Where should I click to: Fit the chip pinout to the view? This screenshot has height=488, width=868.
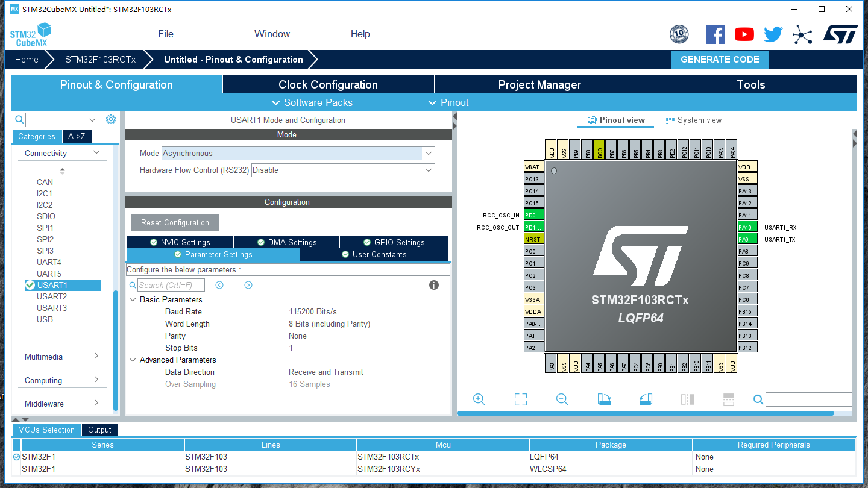coord(521,399)
